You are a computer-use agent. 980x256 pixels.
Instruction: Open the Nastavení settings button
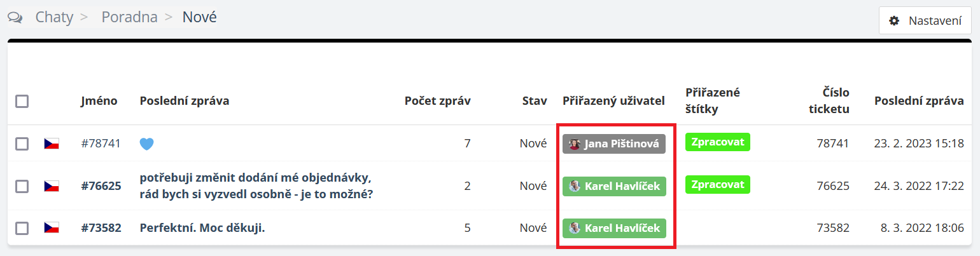pyautogui.click(x=925, y=20)
